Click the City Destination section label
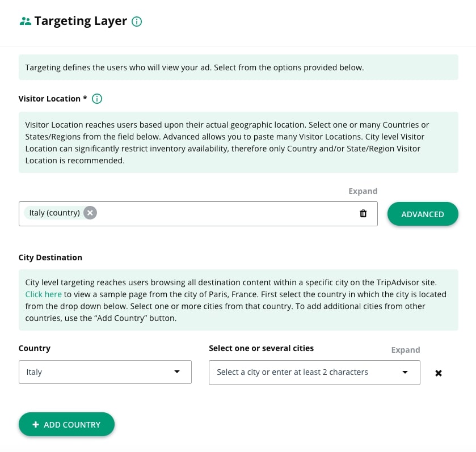Screen dimensions: 476x452 pos(50,257)
